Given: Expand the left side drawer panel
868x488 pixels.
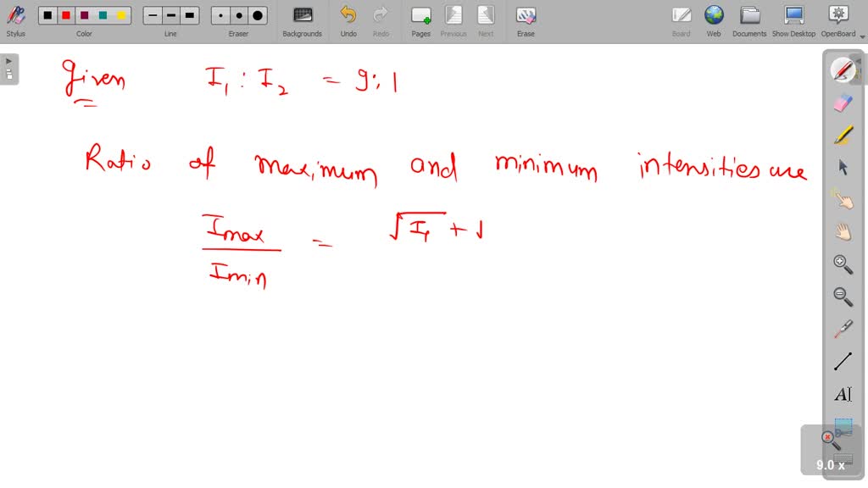Looking at the screenshot, I should point(8,59).
